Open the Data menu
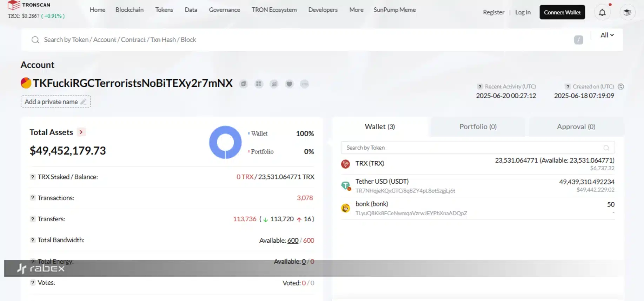644x301 pixels. coord(191,10)
